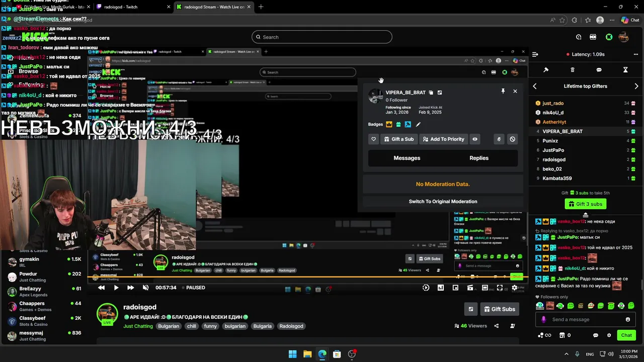This screenshot has width=644, height=362.
Task: Play the paused stream
Action: pos(116,288)
